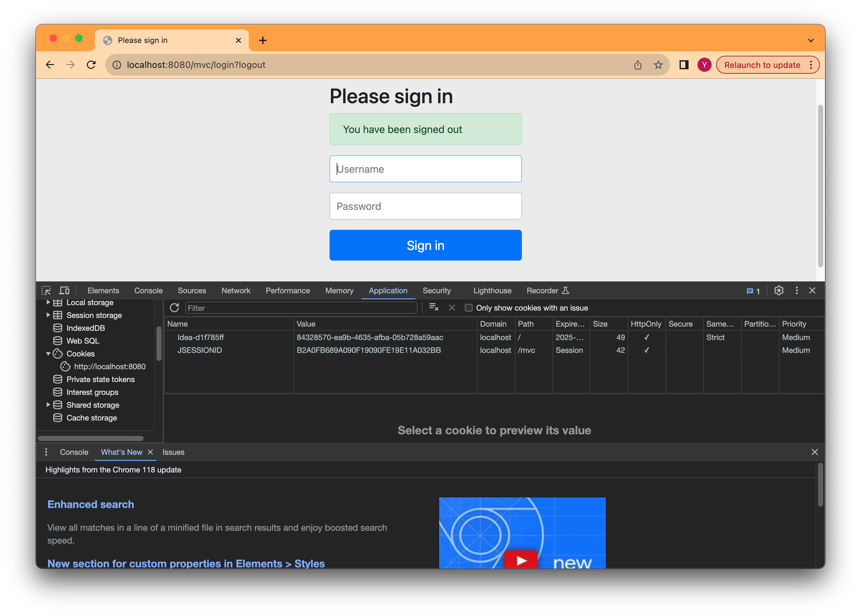Screen dimensions: 861x616
Task: Click the inspect element picker icon
Action: pyautogui.click(x=46, y=291)
